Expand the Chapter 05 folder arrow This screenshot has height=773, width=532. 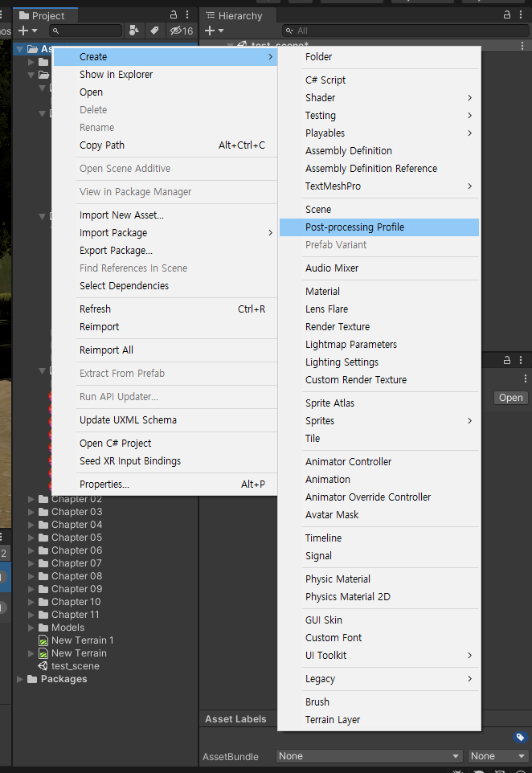(31, 538)
